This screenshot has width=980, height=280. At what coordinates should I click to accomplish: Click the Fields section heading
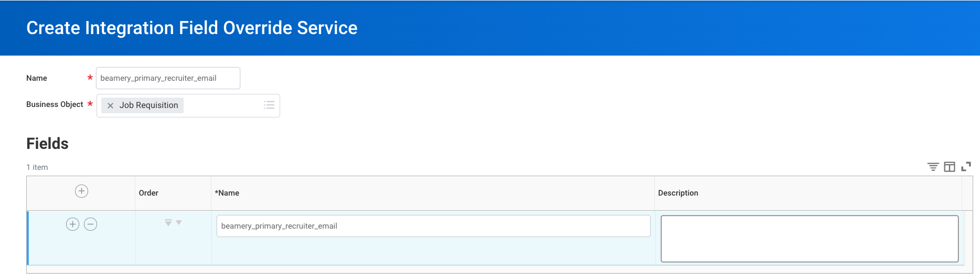[x=47, y=144]
